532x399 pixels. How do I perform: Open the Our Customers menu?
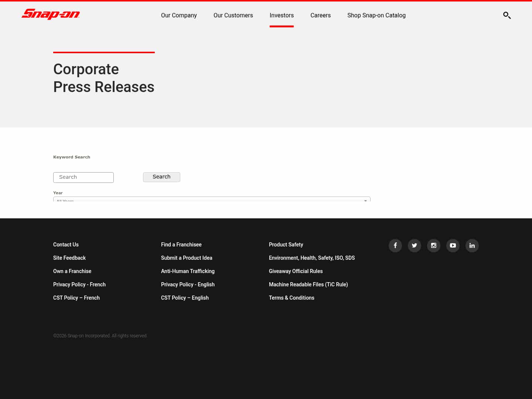click(233, 15)
